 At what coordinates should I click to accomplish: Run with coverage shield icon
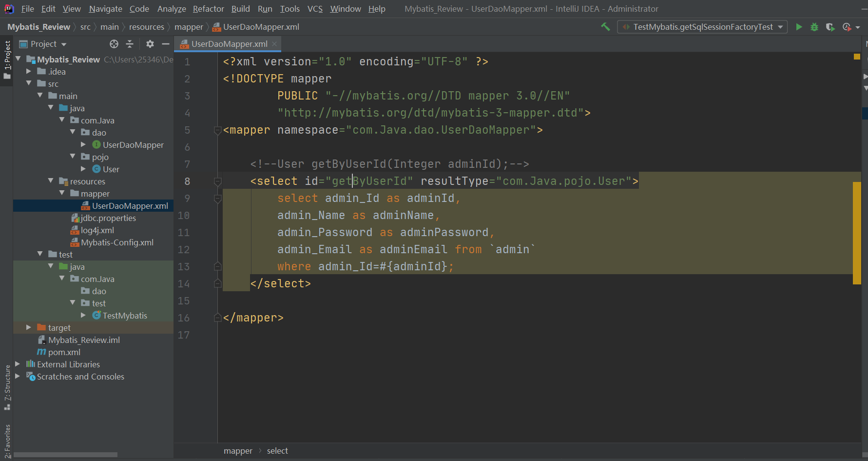point(830,27)
